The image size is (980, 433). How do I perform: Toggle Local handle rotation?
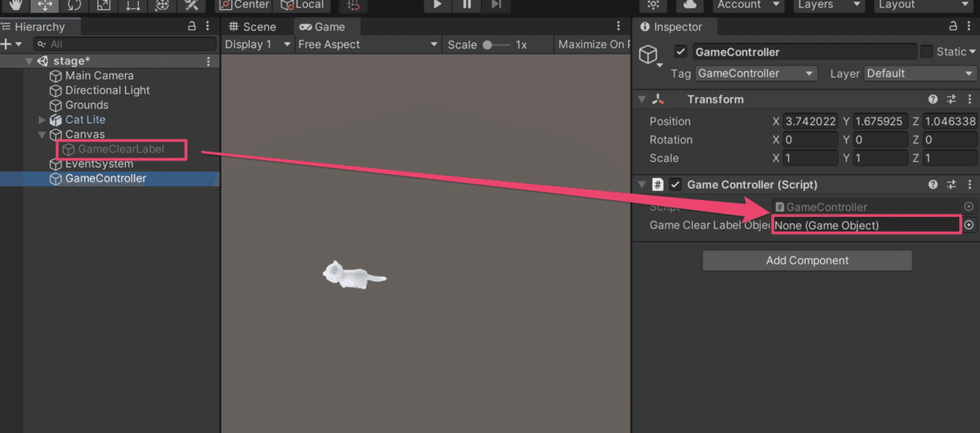[303, 5]
